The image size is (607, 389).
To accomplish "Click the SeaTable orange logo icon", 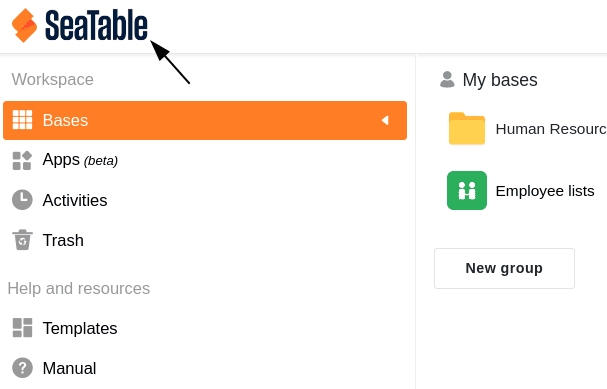I will [x=24, y=25].
